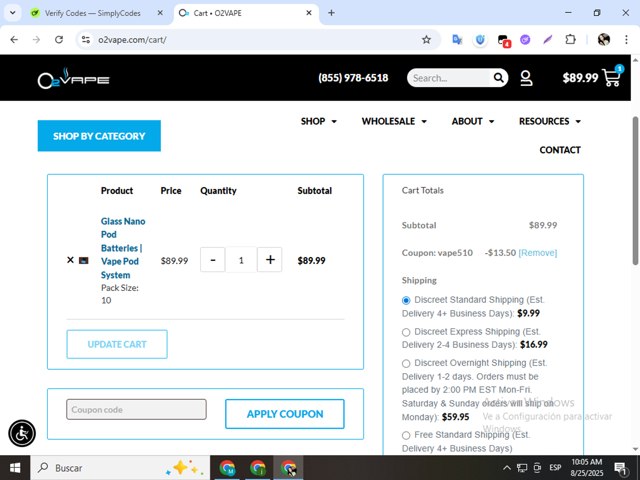Open the purple circular extension icon

click(525, 40)
